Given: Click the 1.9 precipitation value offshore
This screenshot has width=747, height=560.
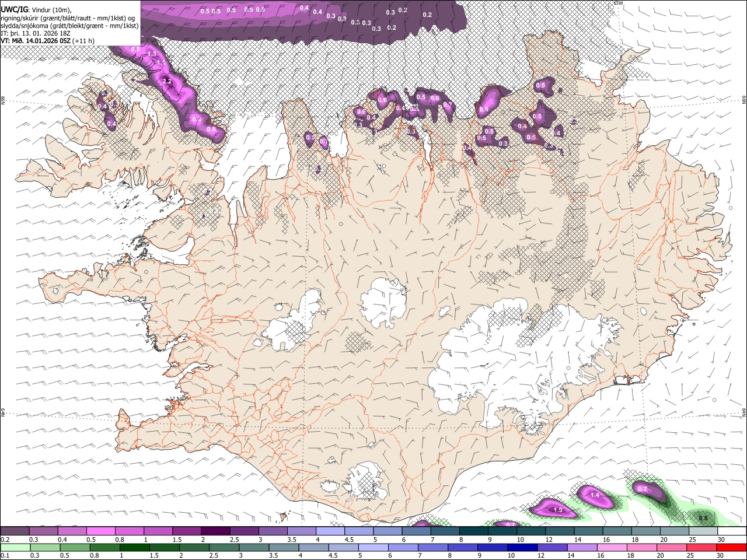Looking at the screenshot, I should pos(557,510).
